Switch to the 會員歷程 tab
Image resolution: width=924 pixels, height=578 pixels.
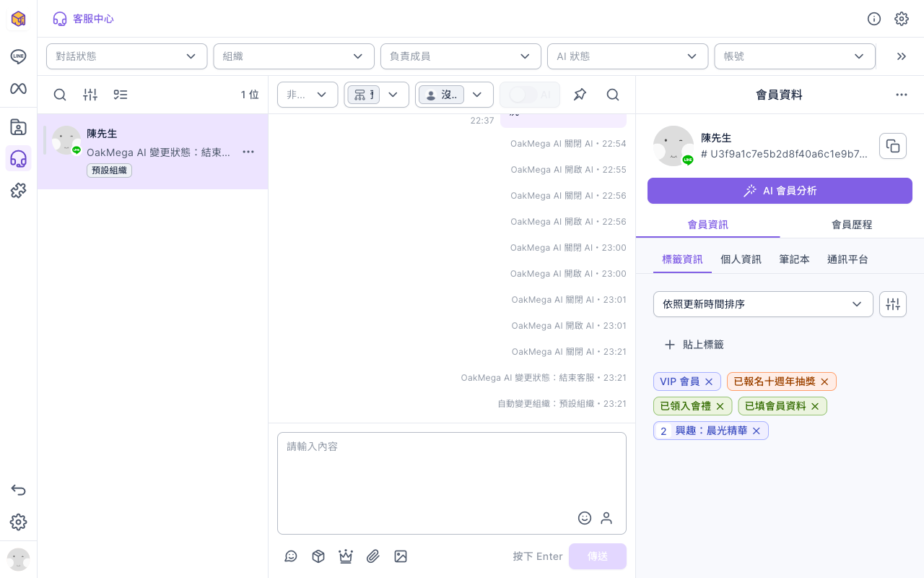click(852, 225)
